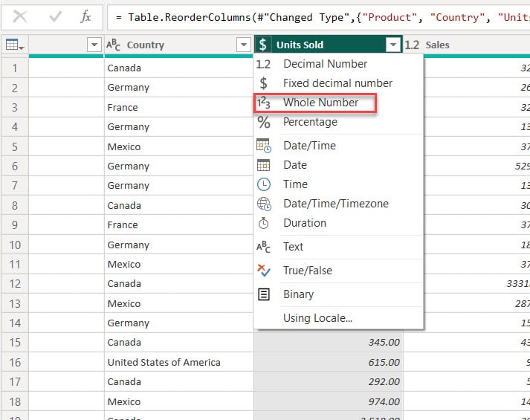The width and height of the screenshot is (530, 420).
Task: Click the dollar data type icon on Units Sold
Action: [x=263, y=45]
